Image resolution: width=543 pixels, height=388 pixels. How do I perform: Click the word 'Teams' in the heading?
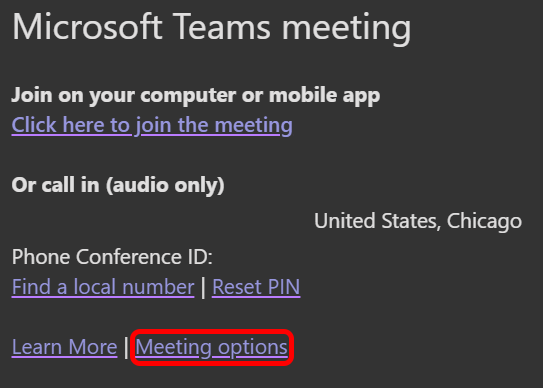[221, 27]
